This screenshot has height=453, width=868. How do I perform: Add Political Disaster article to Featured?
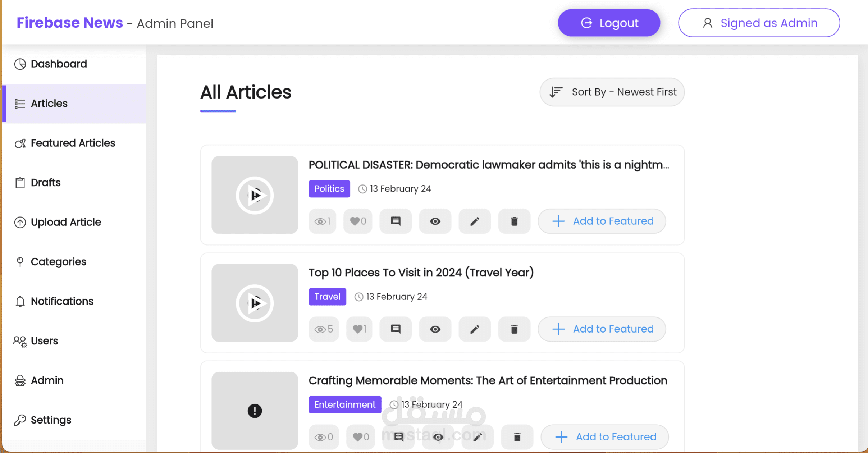pyautogui.click(x=602, y=221)
